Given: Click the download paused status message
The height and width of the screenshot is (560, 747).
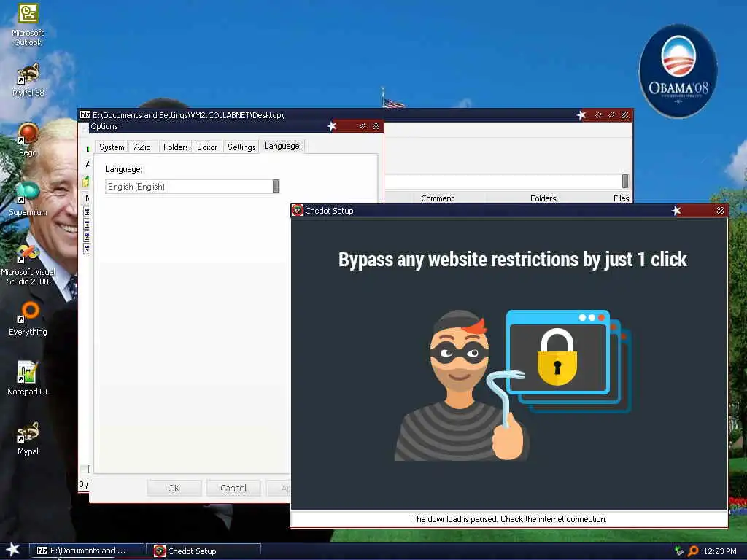Looking at the screenshot, I should point(508,518).
